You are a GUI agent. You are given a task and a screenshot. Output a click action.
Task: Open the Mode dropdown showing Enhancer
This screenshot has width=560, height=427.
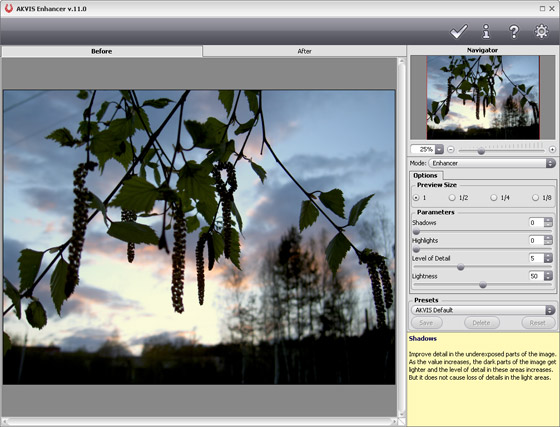pyautogui.click(x=492, y=163)
